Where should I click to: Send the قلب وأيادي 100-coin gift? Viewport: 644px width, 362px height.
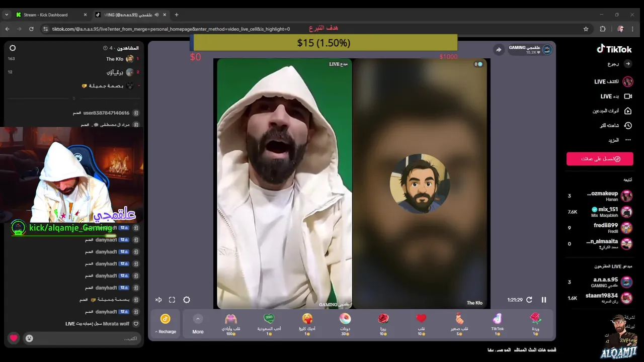click(231, 324)
